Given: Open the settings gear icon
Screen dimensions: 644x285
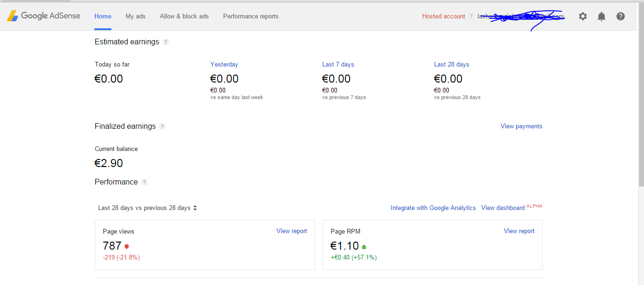Looking at the screenshot, I should click(x=583, y=17).
